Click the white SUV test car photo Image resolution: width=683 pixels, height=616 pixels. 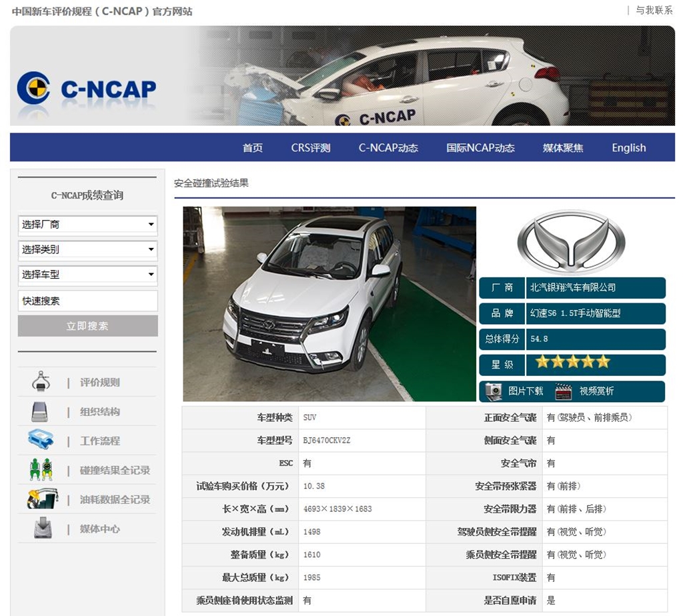(x=329, y=304)
